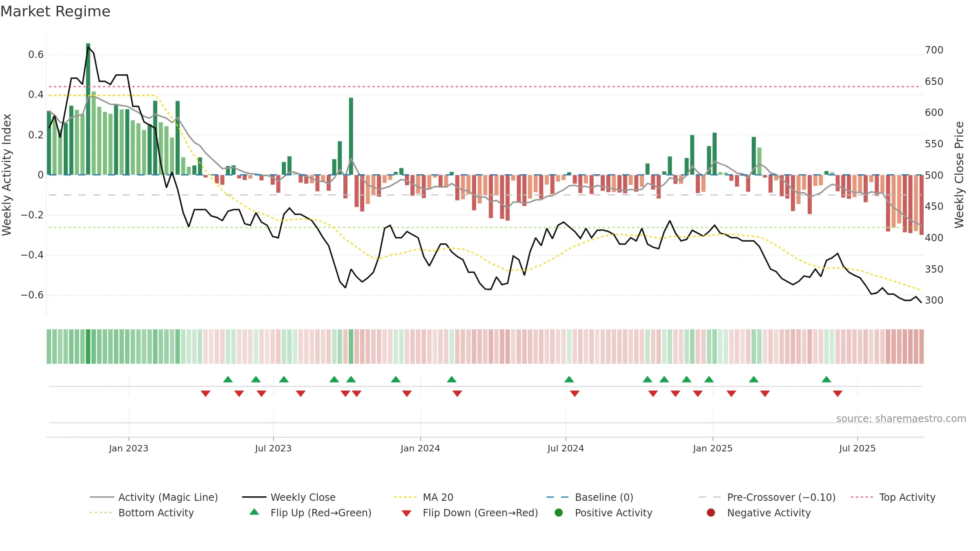Click the Positive Activity legend entry
980x551 pixels.
[x=604, y=513]
